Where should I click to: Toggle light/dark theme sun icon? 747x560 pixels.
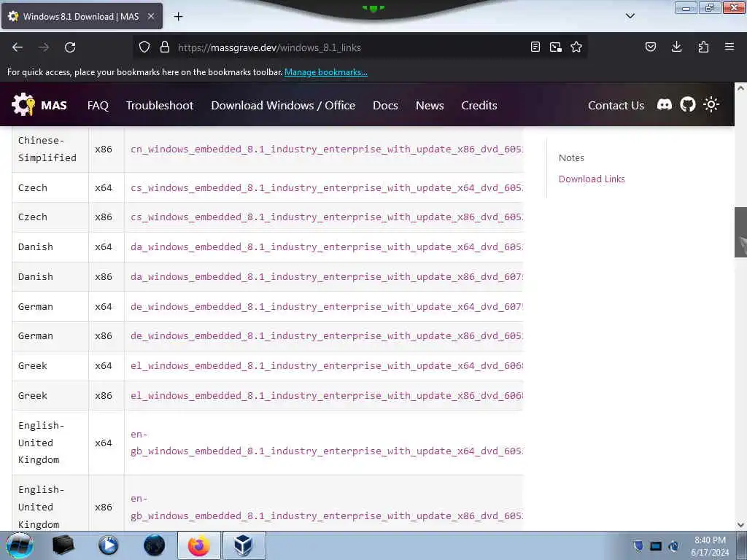[x=711, y=104]
